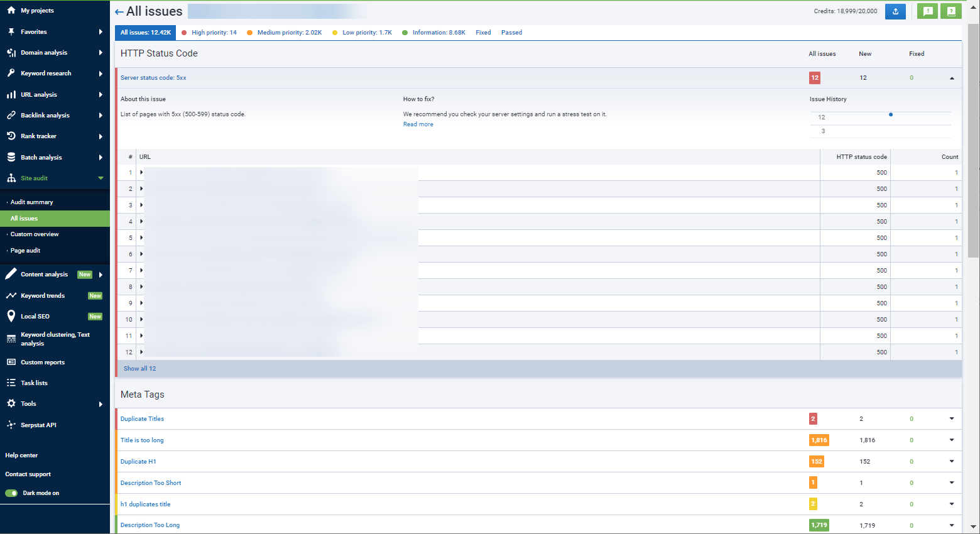
Task: Expand the Favorites submenu arrow
Action: point(101,31)
